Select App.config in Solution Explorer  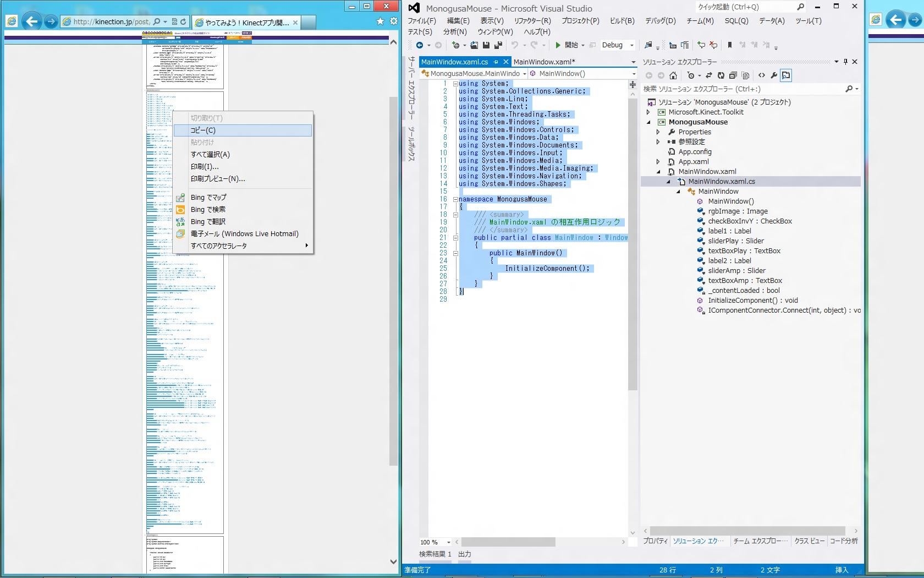click(x=695, y=152)
